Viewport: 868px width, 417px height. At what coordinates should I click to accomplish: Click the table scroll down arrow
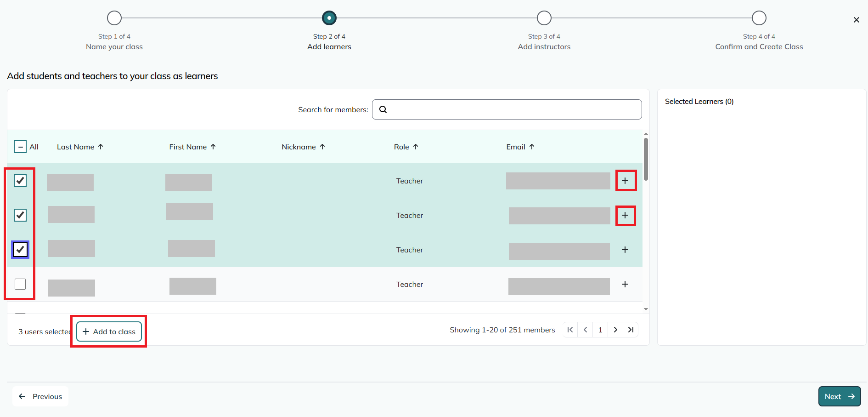(x=646, y=309)
